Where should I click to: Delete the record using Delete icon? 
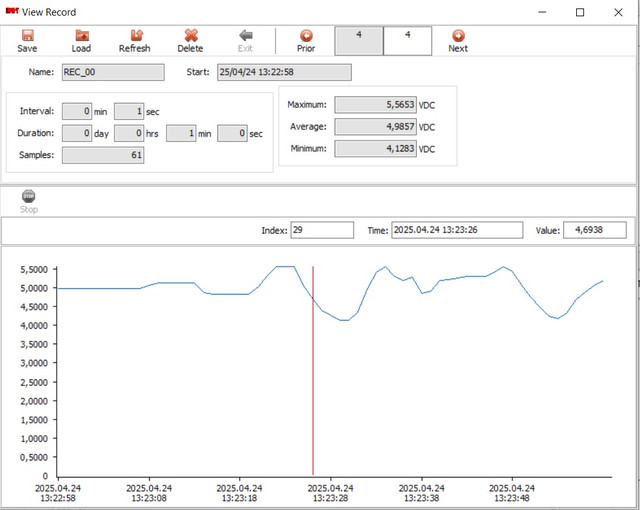pyautogui.click(x=190, y=36)
